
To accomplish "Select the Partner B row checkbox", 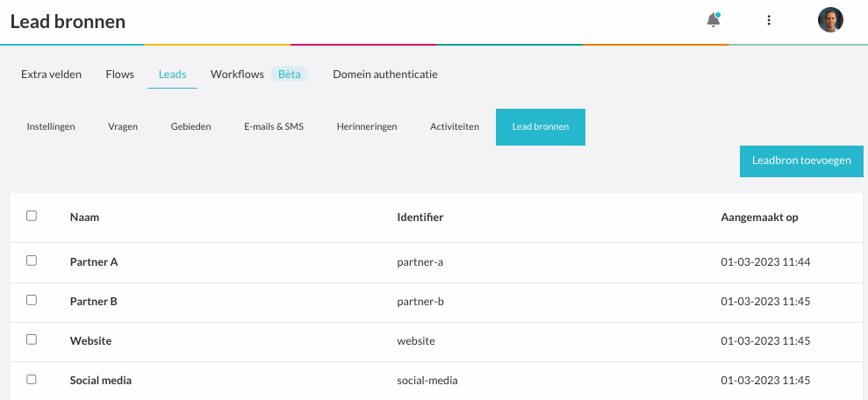I will pos(32,300).
